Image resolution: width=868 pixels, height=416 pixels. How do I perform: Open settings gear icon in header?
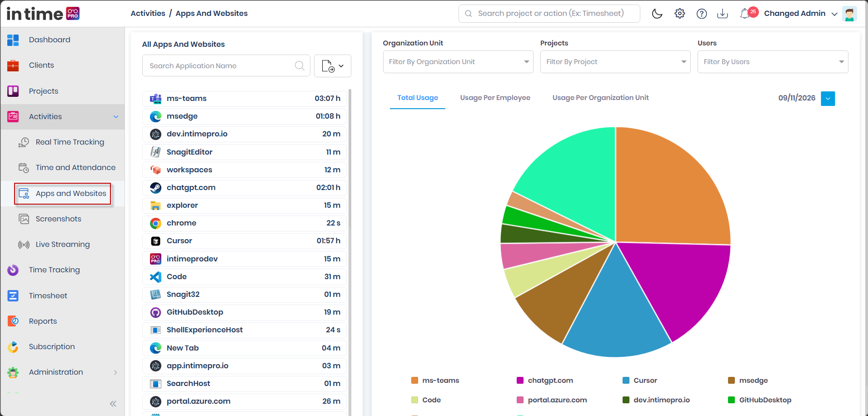click(680, 14)
